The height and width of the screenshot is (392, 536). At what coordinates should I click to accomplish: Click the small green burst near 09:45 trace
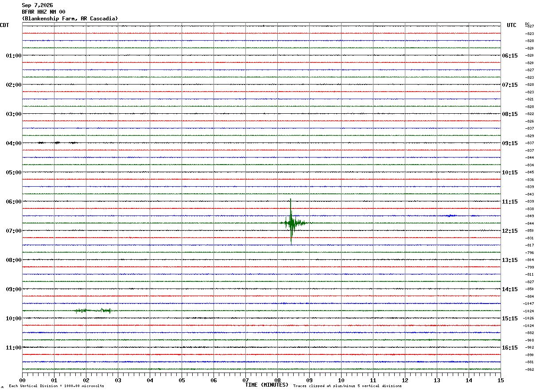(93, 311)
